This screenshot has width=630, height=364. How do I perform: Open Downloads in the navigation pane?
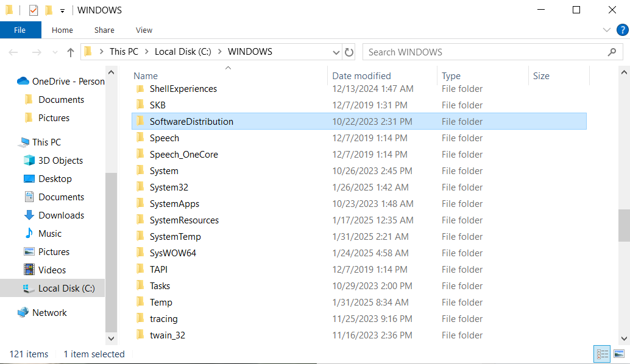click(x=60, y=215)
